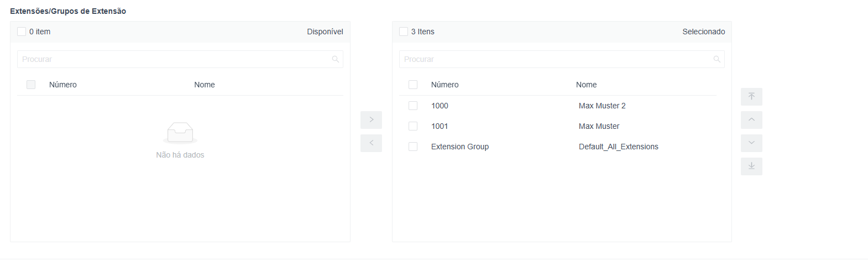Toggle header checkbox in Selecionado table
868x261 pixels.
pyautogui.click(x=413, y=85)
